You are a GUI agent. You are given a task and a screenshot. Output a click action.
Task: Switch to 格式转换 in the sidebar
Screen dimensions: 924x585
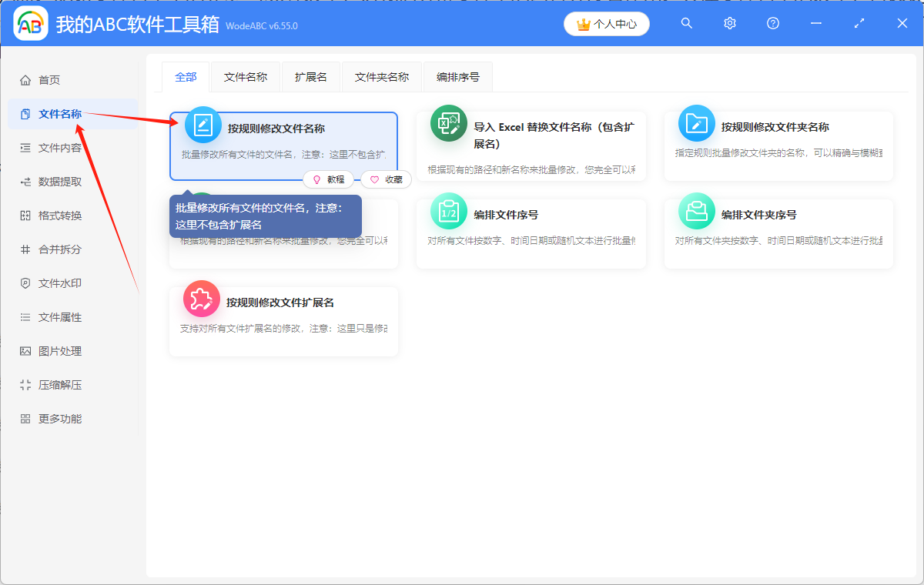48,216
